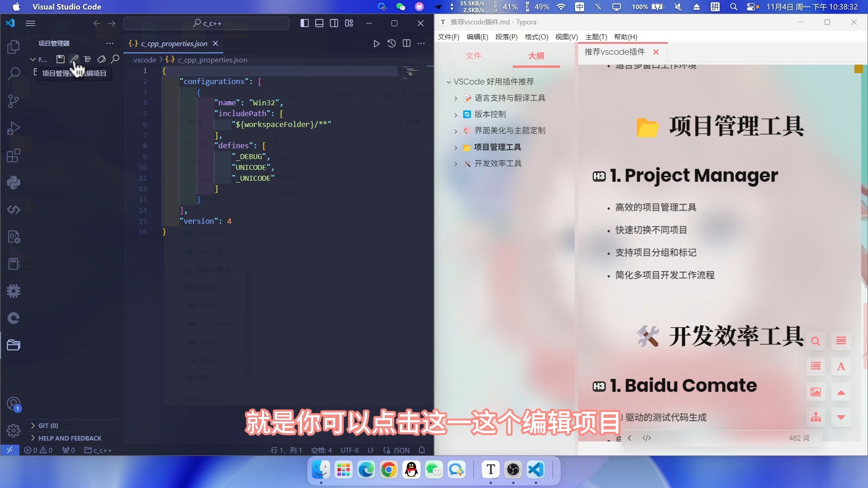Click the .vscode breadcrumb segment
The height and width of the screenshot is (488, 868).
click(x=144, y=60)
